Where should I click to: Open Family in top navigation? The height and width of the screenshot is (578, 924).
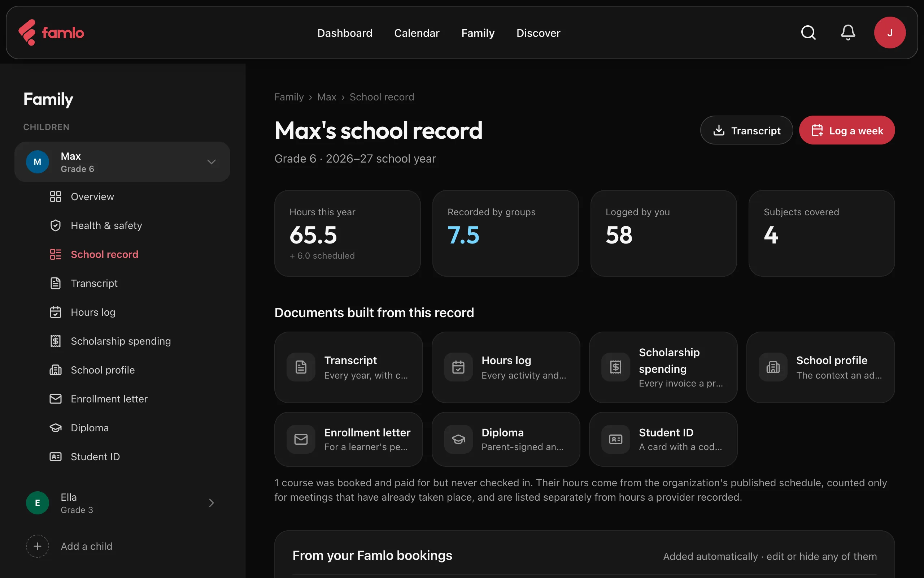tap(478, 33)
